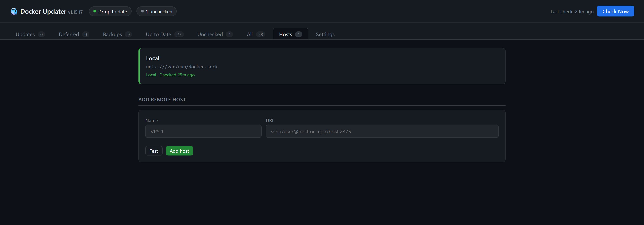The height and width of the screenshot is (225, 644).
Task: Click the version v1.15.17 label
Action: (75, 12)
